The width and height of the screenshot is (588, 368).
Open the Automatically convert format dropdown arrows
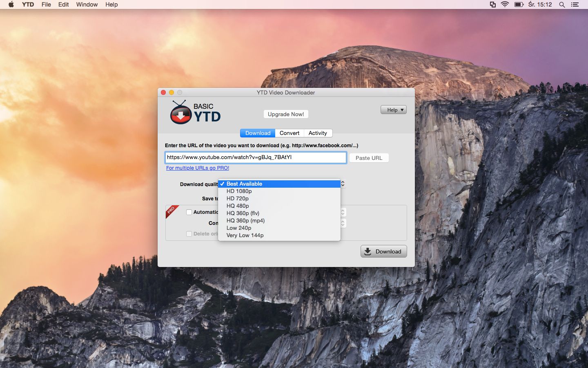click(x=343, y=212)
